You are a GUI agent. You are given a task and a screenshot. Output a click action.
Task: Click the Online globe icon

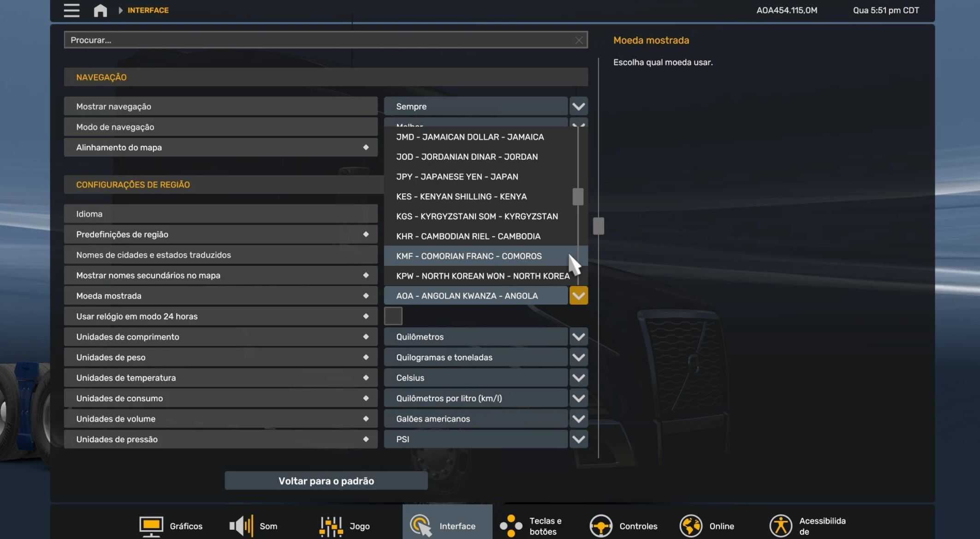click(690, 526)
